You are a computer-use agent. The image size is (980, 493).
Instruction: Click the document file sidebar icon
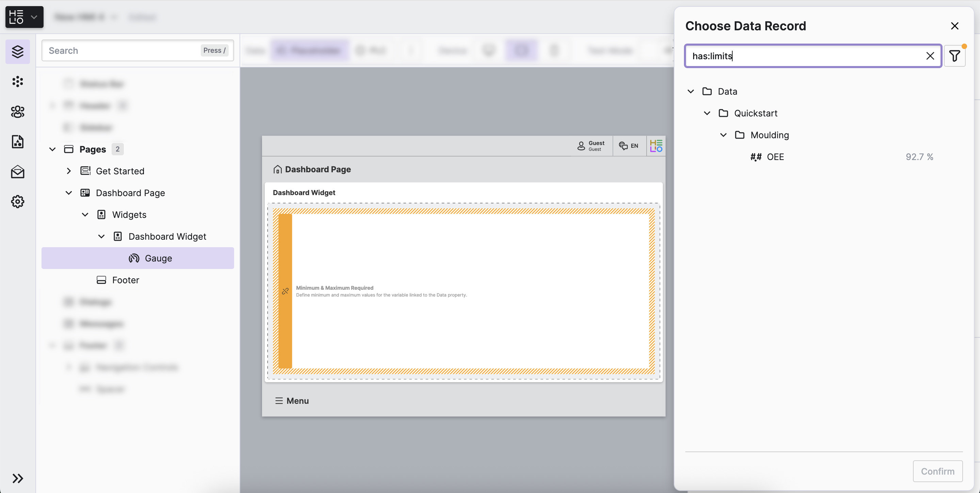pyautogui.click(x=17, y=142)
